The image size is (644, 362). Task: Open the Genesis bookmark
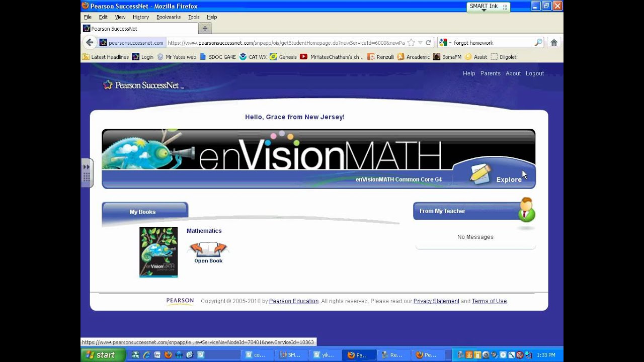283,57
